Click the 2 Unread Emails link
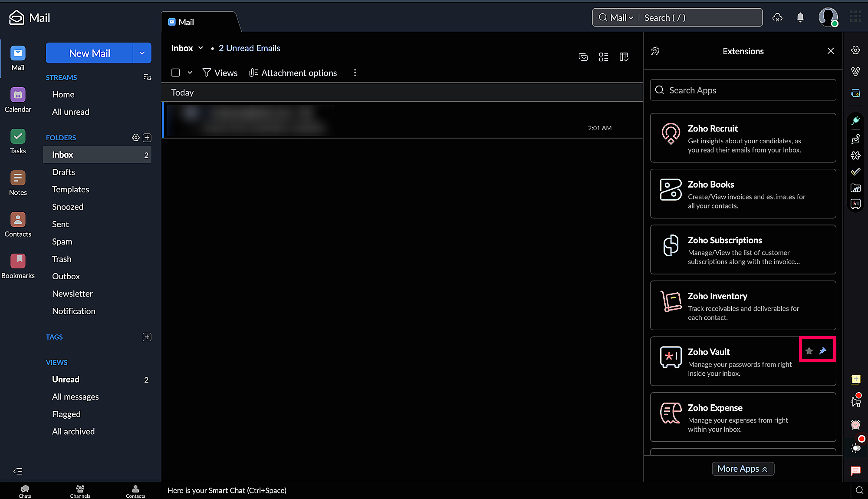The image size is (868, 499). click(249, 48)
